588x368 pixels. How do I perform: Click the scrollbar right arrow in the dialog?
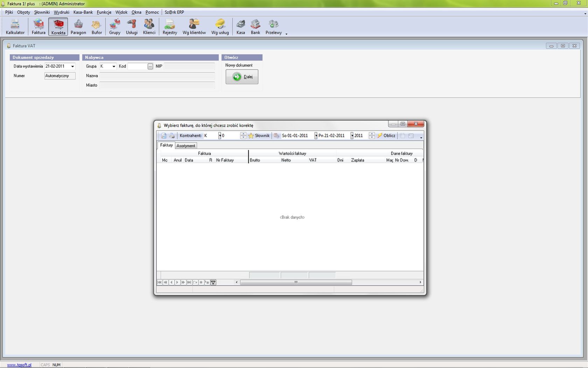[420, 282]
